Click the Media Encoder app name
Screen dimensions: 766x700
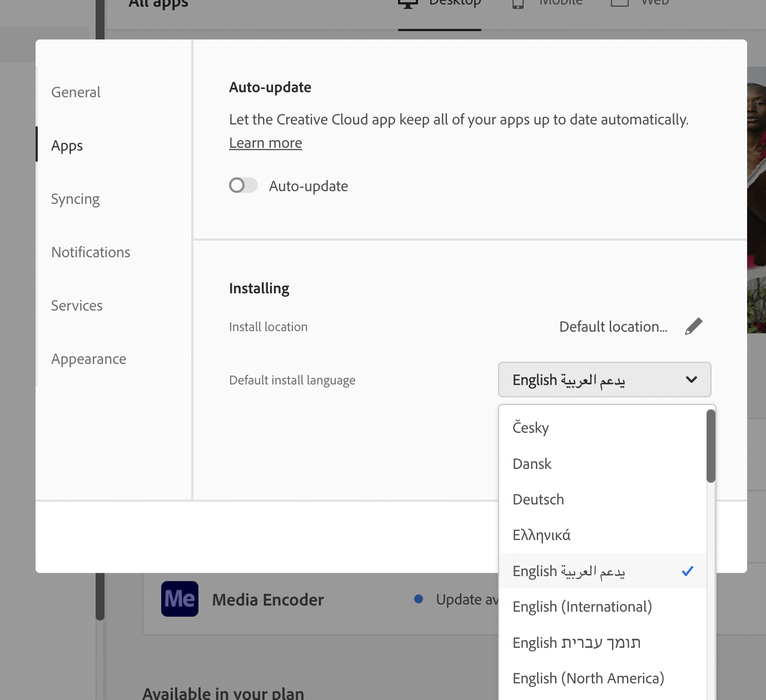click(268, 599)
